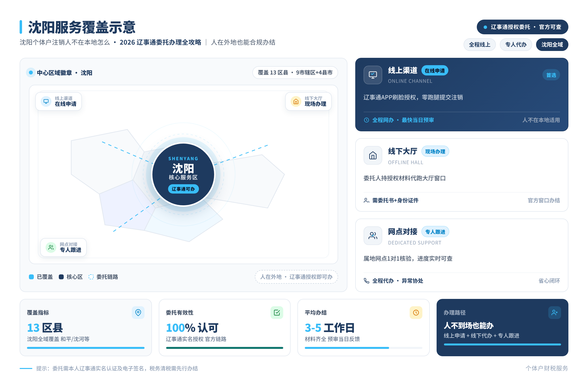This screenshot has width=588, height=392.
Task: Click the 专人跟进 tag next to 网点对接
Action: [x=435, y=232]
